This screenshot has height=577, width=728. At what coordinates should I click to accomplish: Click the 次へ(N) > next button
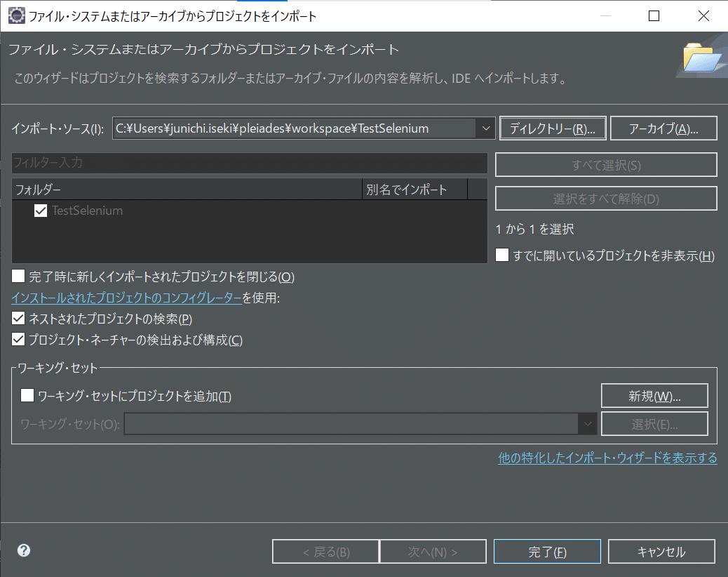(x=433, y=552)
